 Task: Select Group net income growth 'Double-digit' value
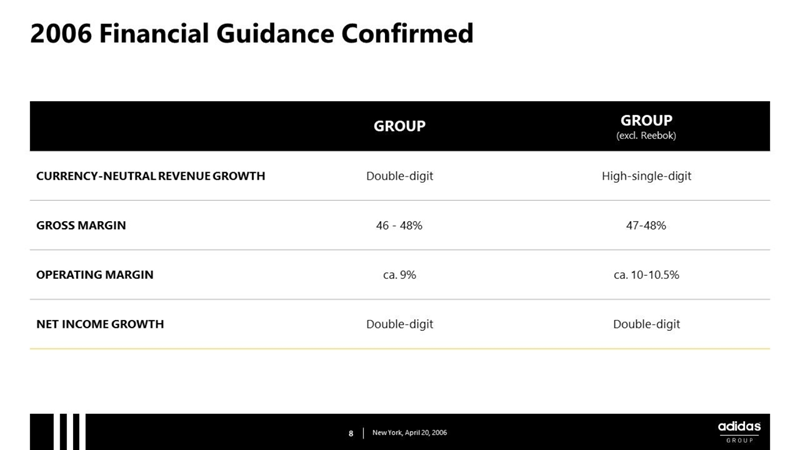[399, 324]
